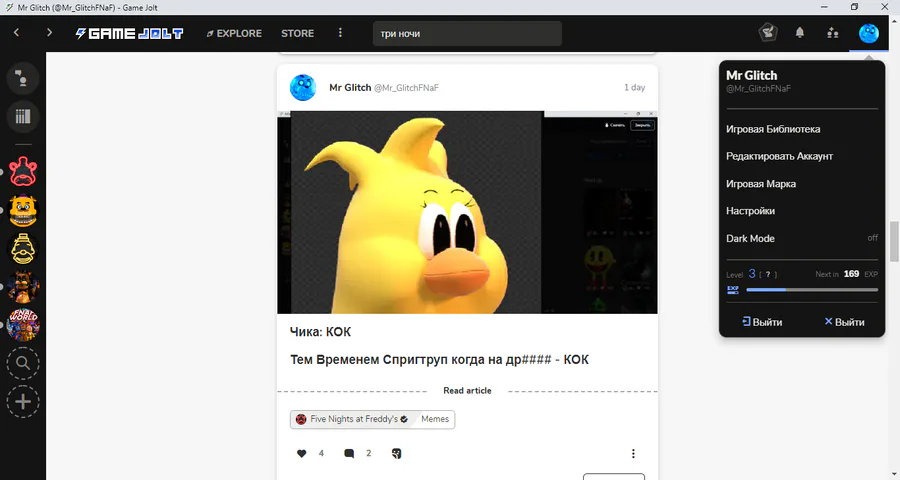The height and width of the screenshot is (480, 900).
Task: Click the '1 day' post timestamp
Action: click(x=634, y=87)
